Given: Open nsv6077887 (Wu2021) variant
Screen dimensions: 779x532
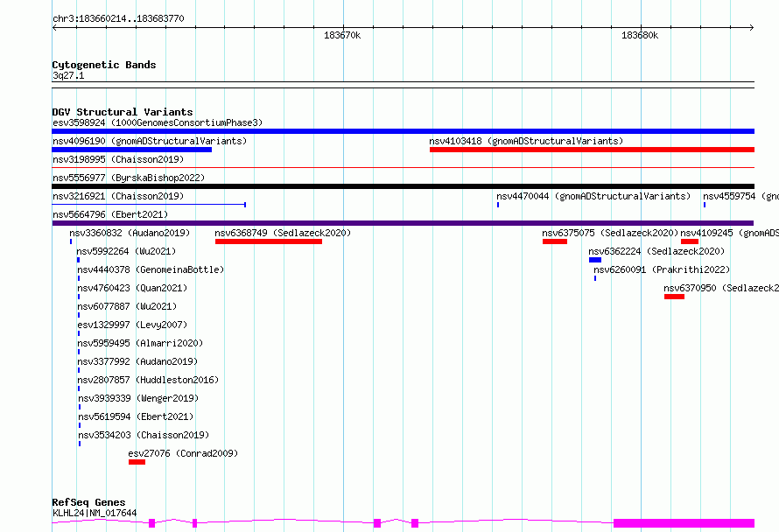Looking at the screenshot, I should [127, 306].
